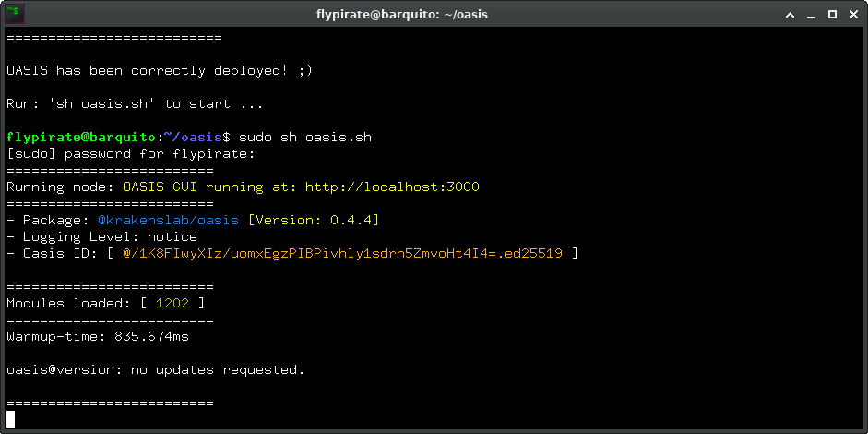868x434 pixels.
Task: Click 'oasis@version: no updates requested.' line
Action: [156, 369]
